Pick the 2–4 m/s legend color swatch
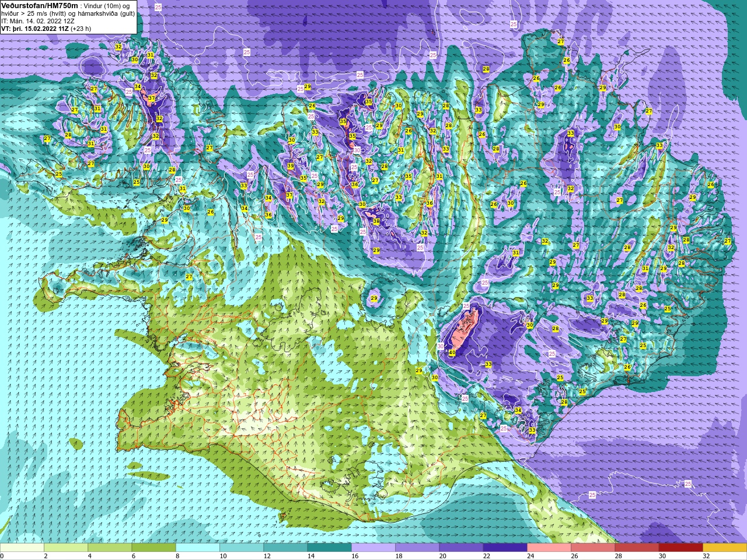The width and height of the screenshot is (747, 560). 66,548
